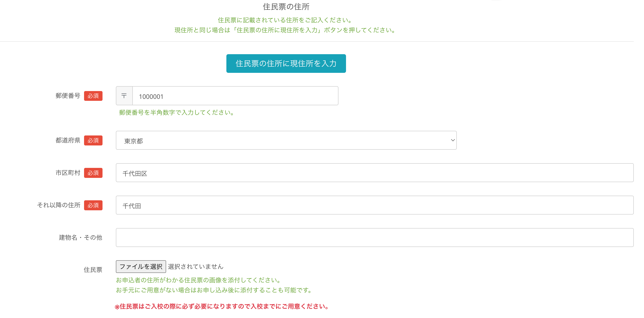Screen dimensions: 644x318
Task: Click the red 住民票 required notice text
Action: coord(221,306)
